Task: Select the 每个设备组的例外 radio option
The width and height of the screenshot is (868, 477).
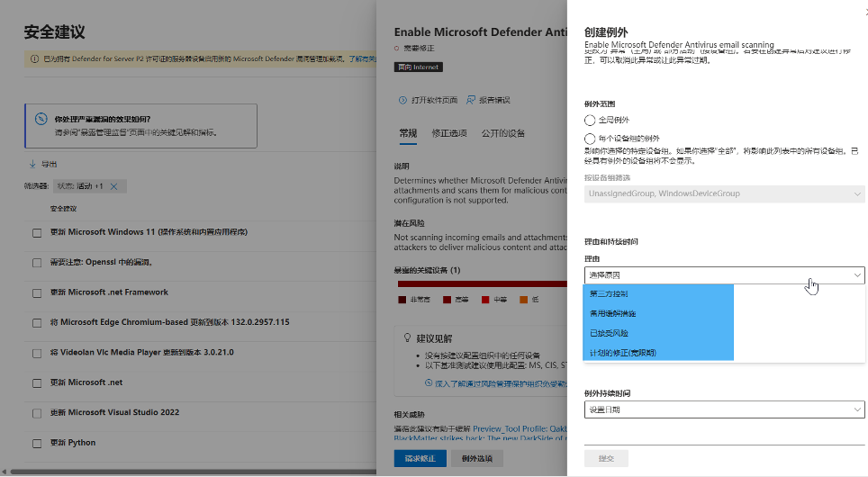Action: pyautogui.click(x=590, y=139)
